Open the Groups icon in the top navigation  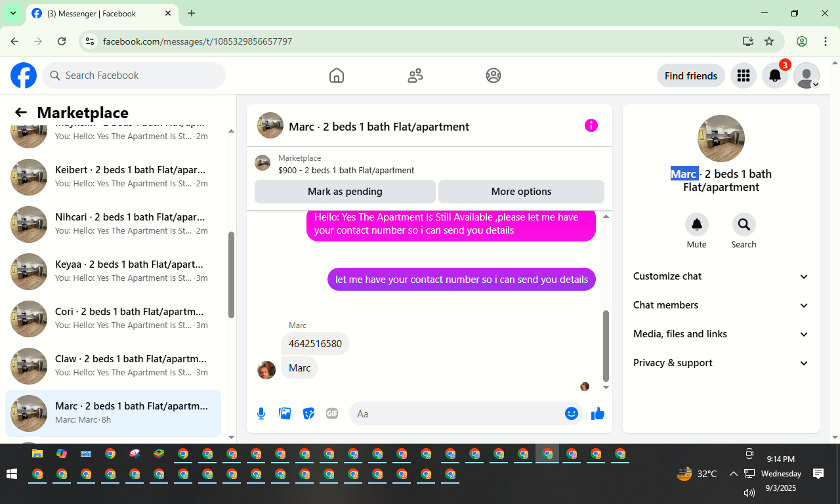pos(493,75)
